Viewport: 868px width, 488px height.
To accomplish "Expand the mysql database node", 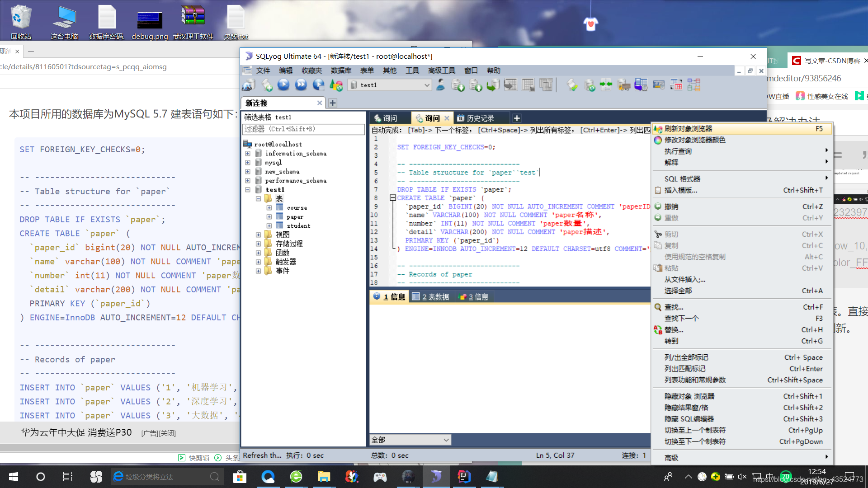I will 248,163.
